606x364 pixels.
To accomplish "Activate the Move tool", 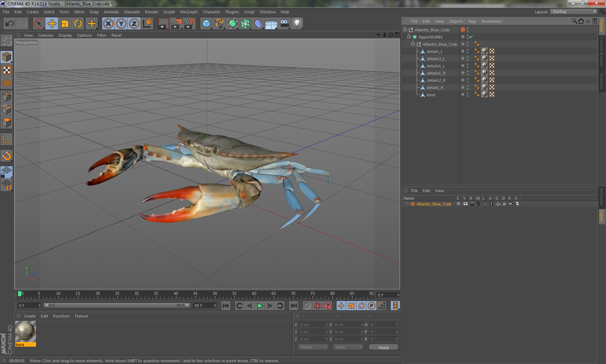I will pos(52,24).
